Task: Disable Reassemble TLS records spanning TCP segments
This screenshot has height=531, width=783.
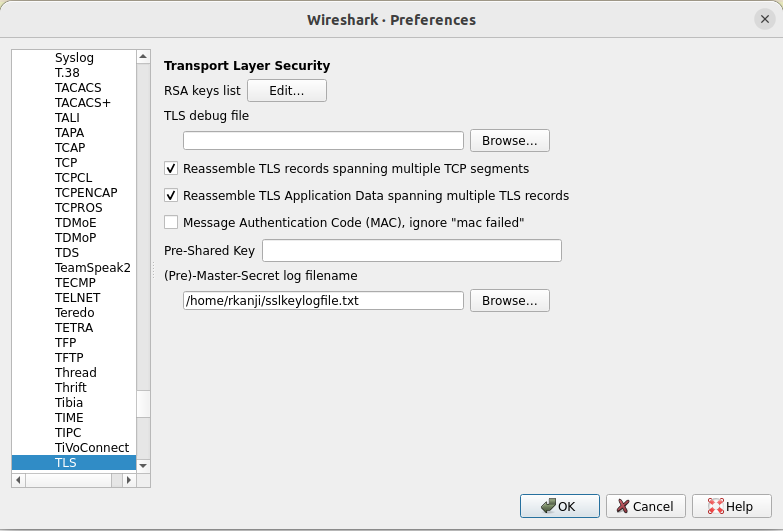Action: point(171,168)
